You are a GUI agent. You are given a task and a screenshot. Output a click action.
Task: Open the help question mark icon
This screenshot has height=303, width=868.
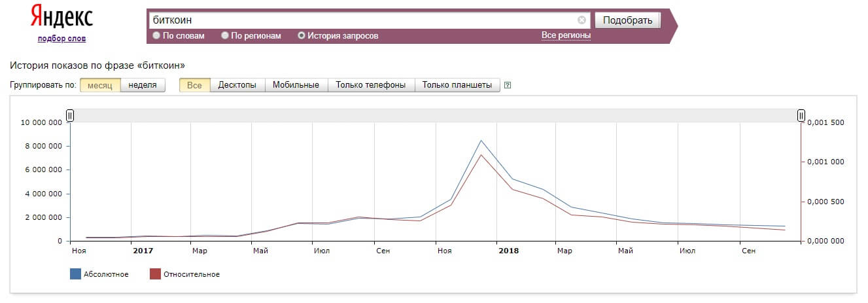(508, 85)
